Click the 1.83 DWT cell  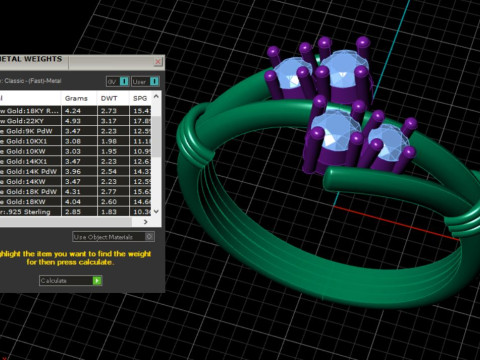tap(113, 212)
